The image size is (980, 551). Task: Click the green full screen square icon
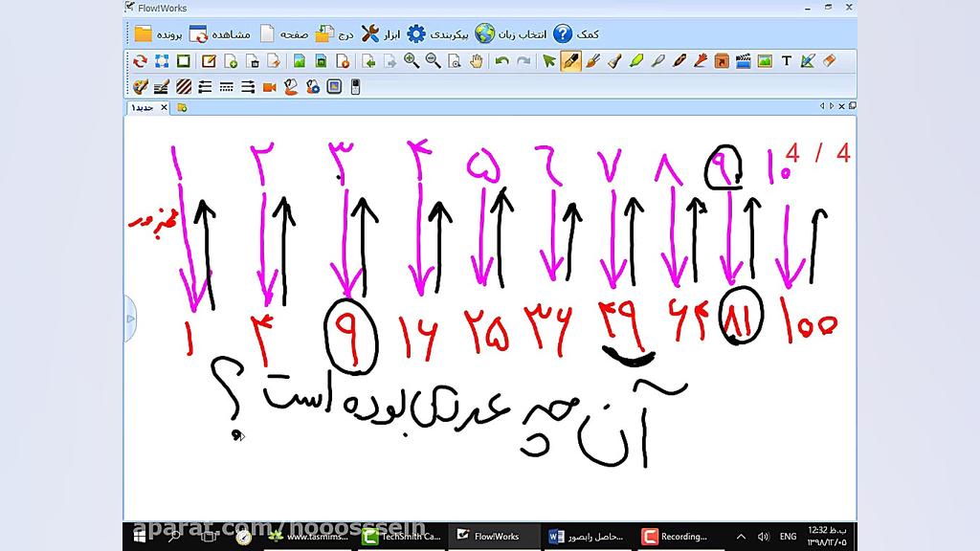tap(183, 61)
